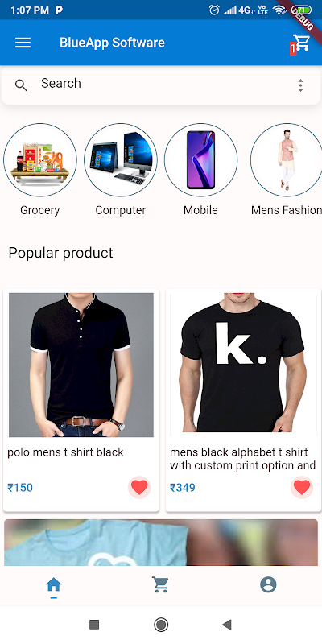
Task: Open the black alphabet k t shirt image
Action: coord(243,363)
